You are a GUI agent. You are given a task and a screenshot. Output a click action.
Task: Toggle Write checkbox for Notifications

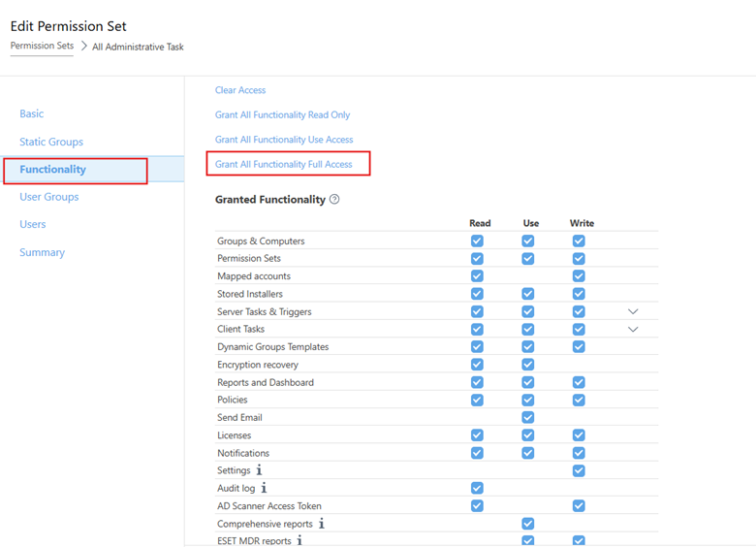tap(579, 453)
